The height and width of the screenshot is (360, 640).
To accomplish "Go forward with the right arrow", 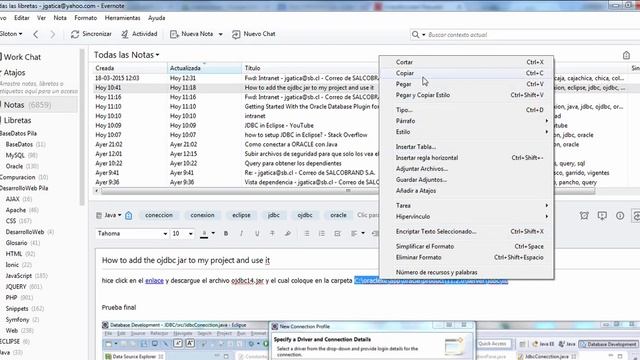I will (x=52, y=34).
